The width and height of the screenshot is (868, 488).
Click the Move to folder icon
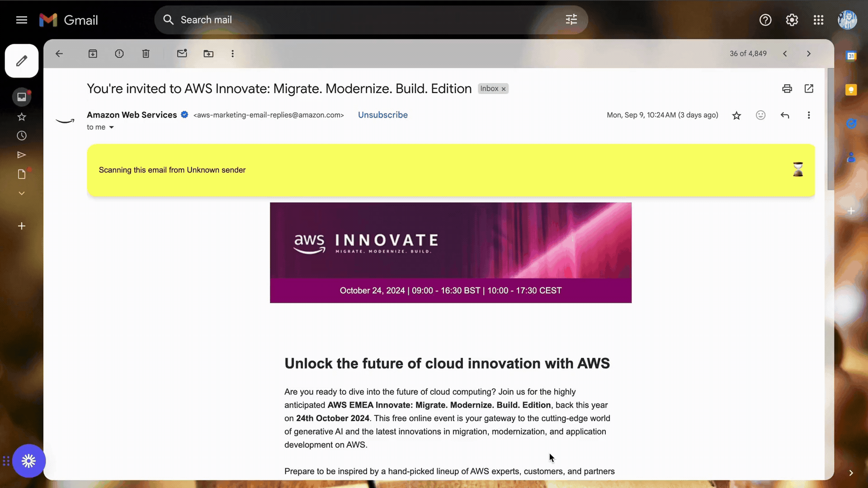(208, 54)
